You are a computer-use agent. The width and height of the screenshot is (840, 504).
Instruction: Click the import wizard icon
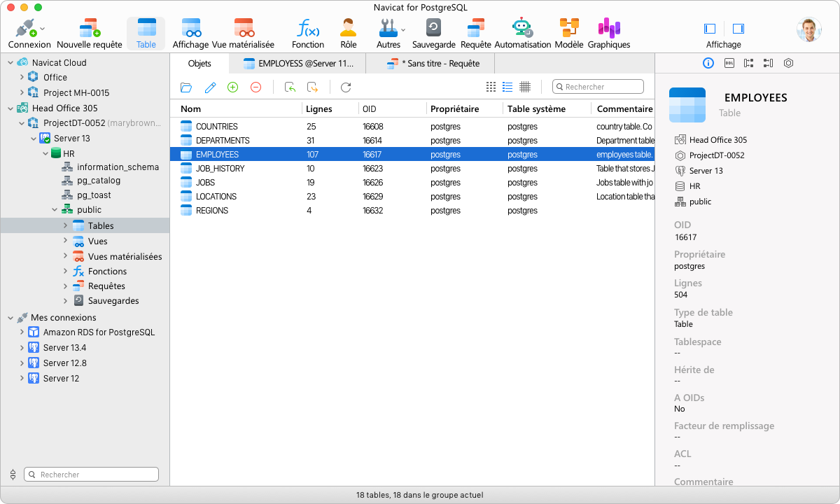pyautogui.click(x=290, y=87)
